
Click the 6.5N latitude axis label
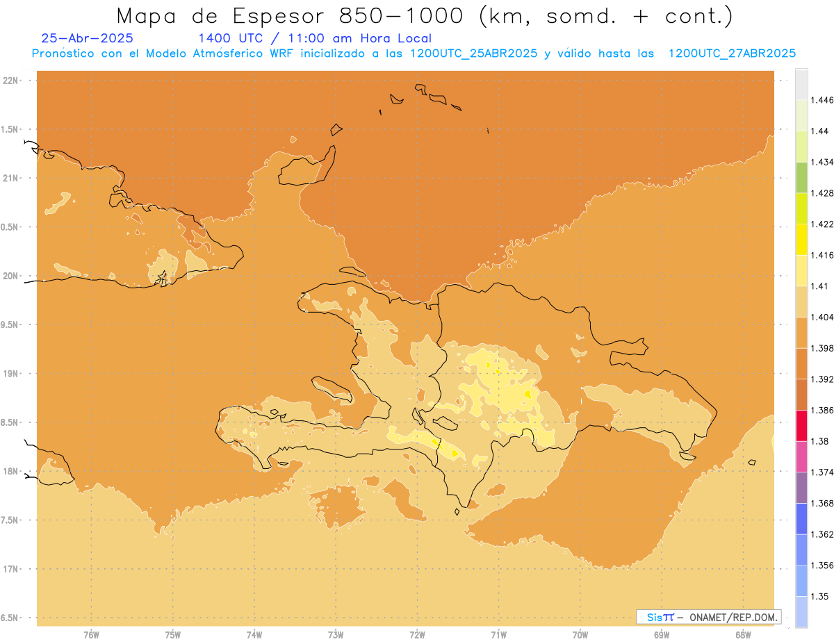[x=10, y=618]
